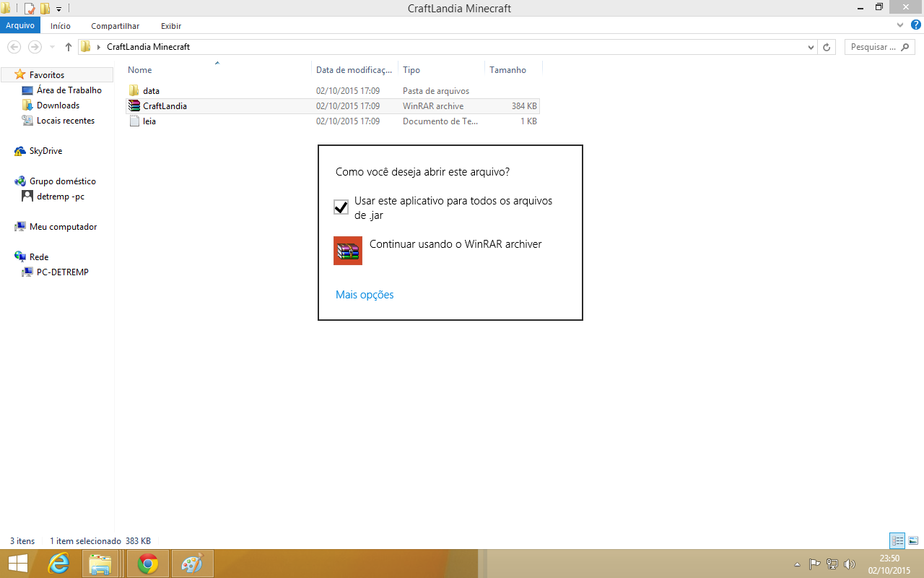Viewport: 924px width, 578px height.
Task: Open the Paint taskbar icon
Action: coord(192,564)
